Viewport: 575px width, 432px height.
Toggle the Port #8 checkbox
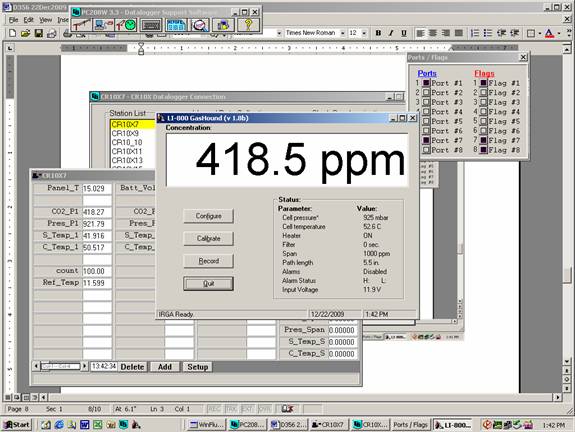tap(426, 150)
